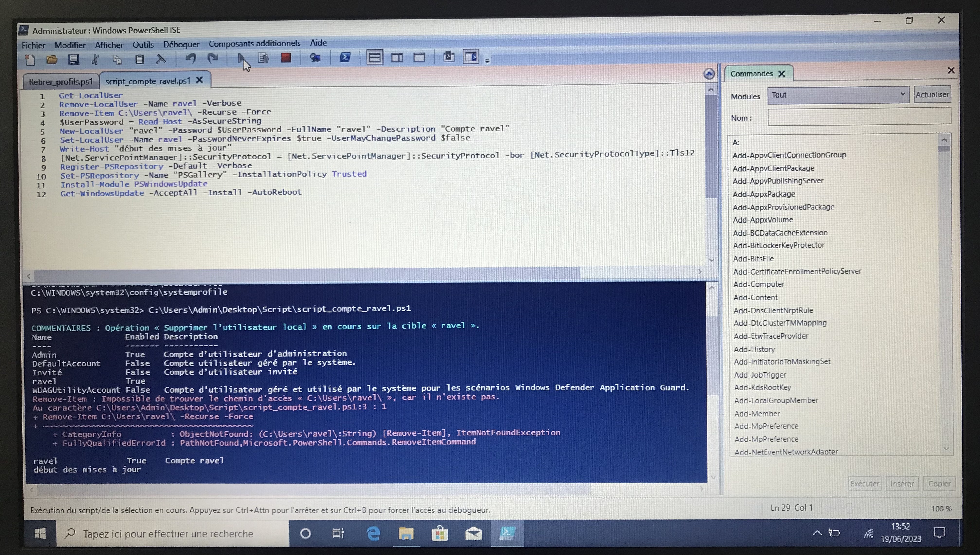Viewport: 980px width, 555px height.
Task: Expand the toolbar overflow options arrow
Action: point(487,61)
